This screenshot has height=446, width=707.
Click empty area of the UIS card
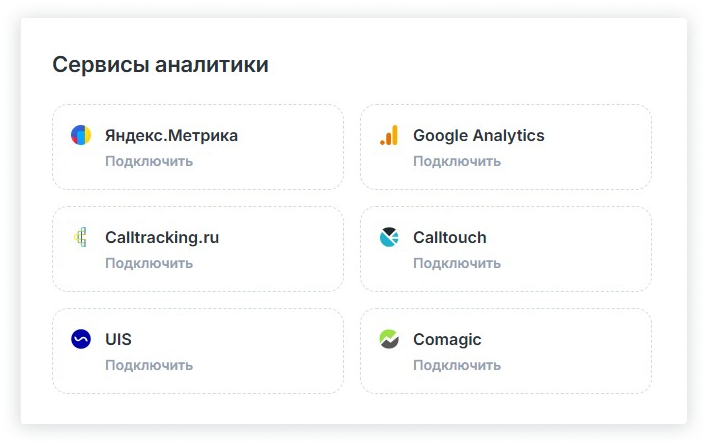pyautogui.click(x=270, y=350)
